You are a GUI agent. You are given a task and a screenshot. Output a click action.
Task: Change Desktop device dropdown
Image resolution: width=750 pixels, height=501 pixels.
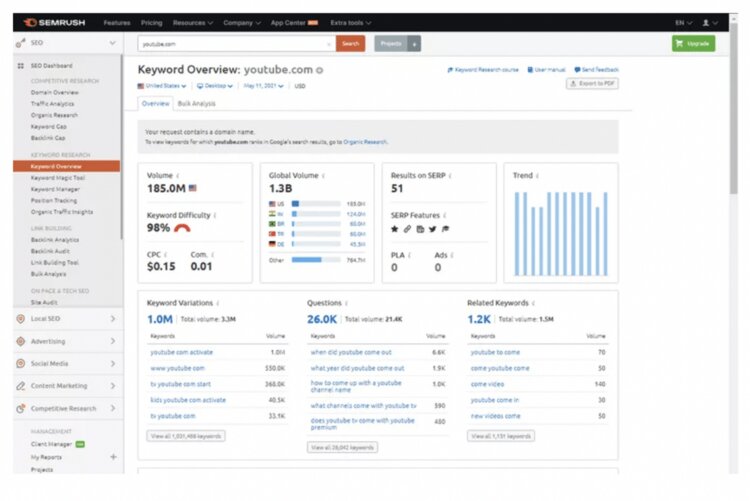pos(215,86)
